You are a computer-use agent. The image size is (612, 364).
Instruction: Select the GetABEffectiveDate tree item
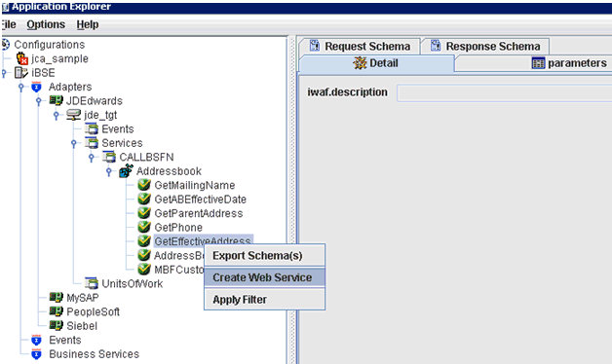(x=200, y=200)
